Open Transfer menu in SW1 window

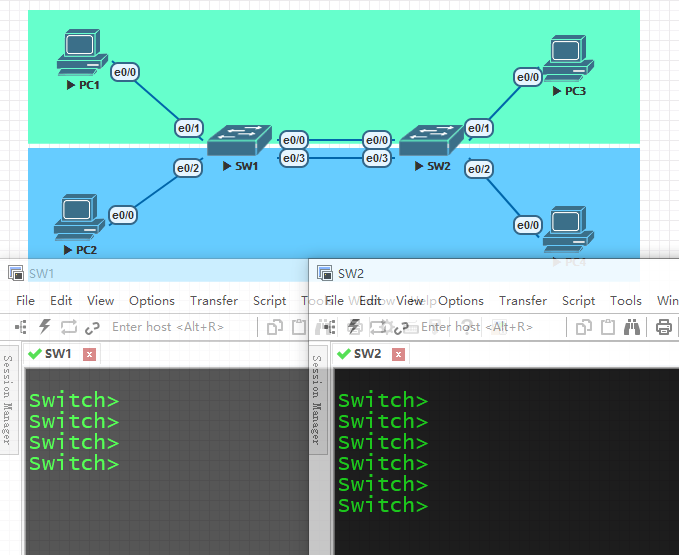214,300
